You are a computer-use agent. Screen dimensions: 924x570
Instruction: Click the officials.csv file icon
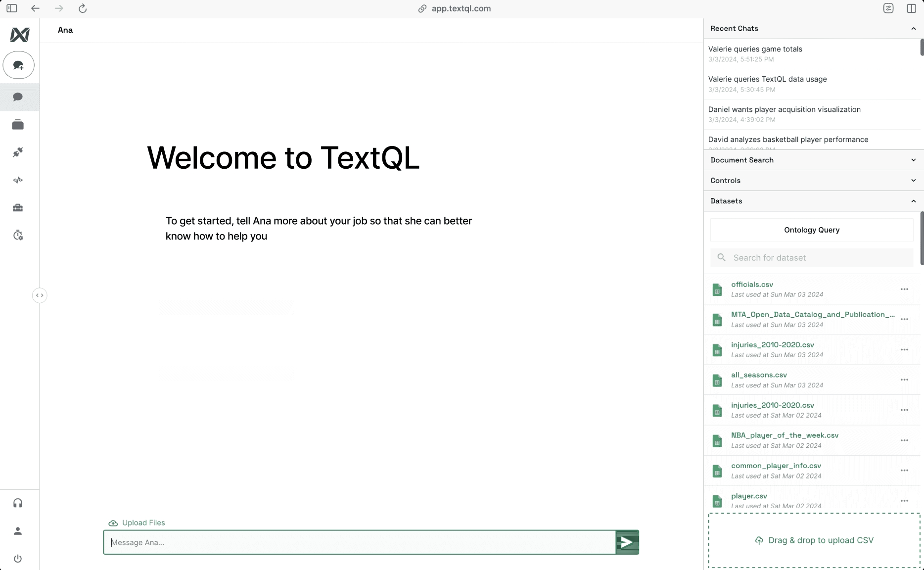pyautogui.click(x=717, y=289)
